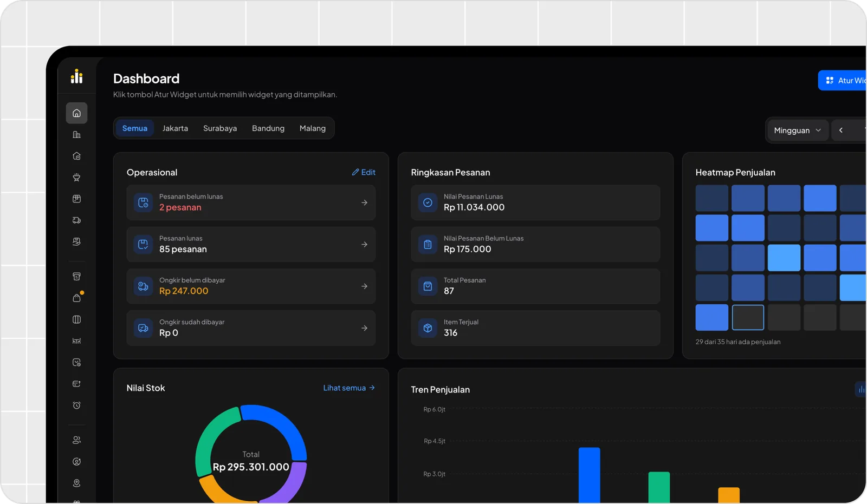Click the bright blue first cell of the bottom heatmap row
867x504 pixels.
pyautogui.click(x=712, y=317)
